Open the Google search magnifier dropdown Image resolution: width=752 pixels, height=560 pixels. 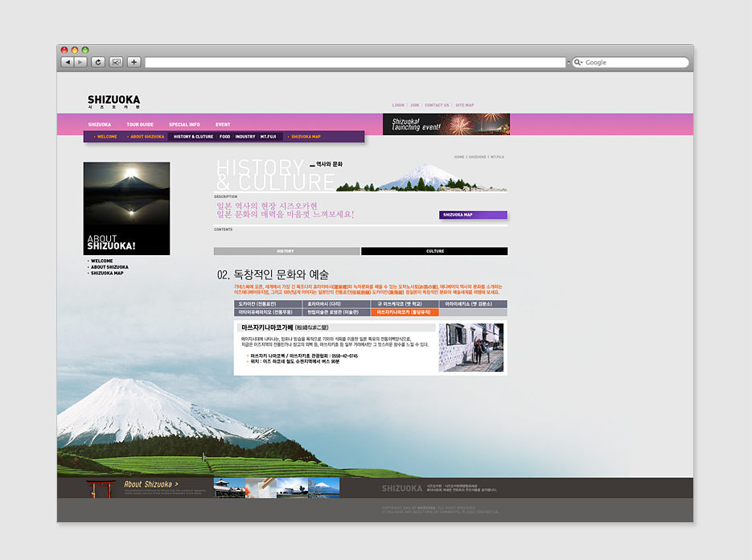578,63
